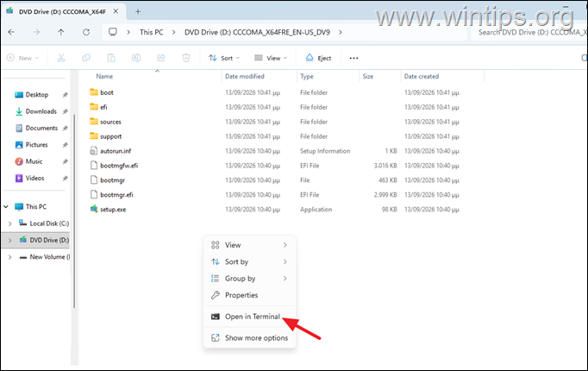Screen dimensions: 588x371
Task: Click chevron after This PC breadcrumb
Action: point(173,32)
